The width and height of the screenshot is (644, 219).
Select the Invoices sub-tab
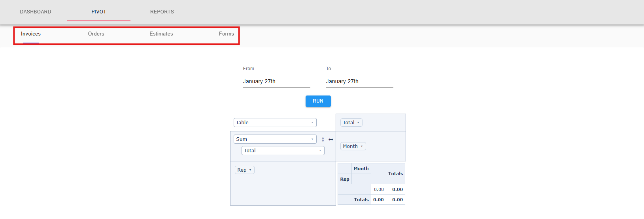pyautogui.click(x=31, y=34)
